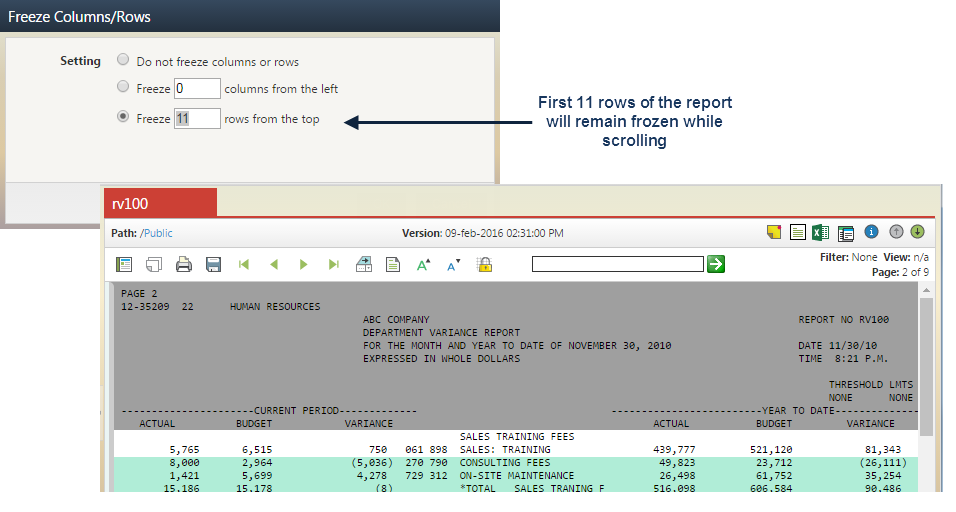Click the report list icon beside Excel

[846, 233]
